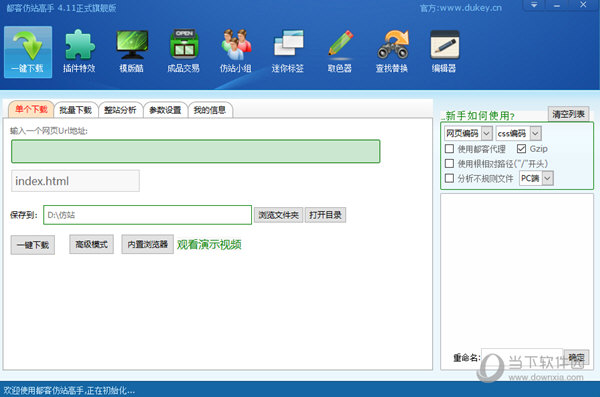Expand the 网页编码 dropdown

(x=486, y=133)
